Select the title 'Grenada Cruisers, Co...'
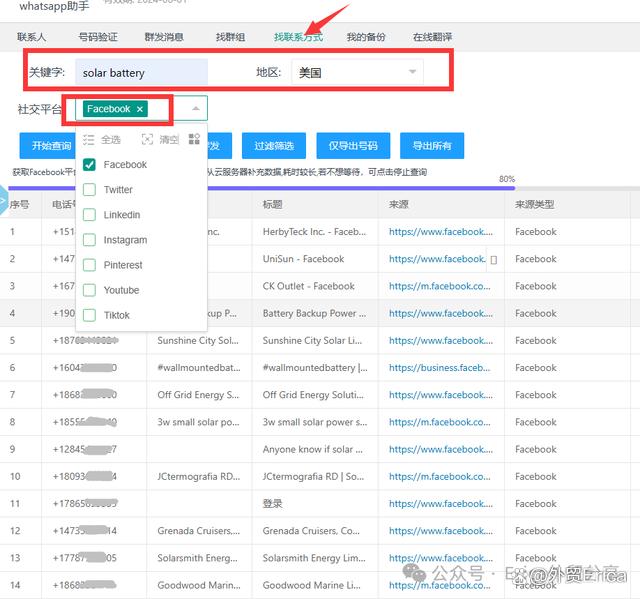This screenshot has width=640, height=599. coord(311,531)
